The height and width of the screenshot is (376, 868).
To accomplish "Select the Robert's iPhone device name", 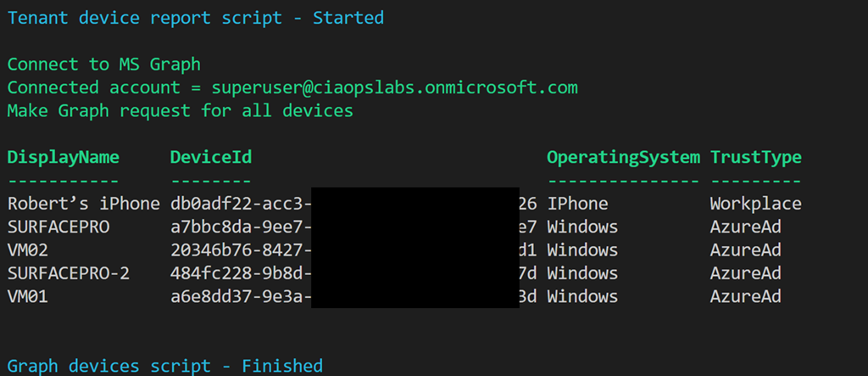I will click(x=83, y=204).
